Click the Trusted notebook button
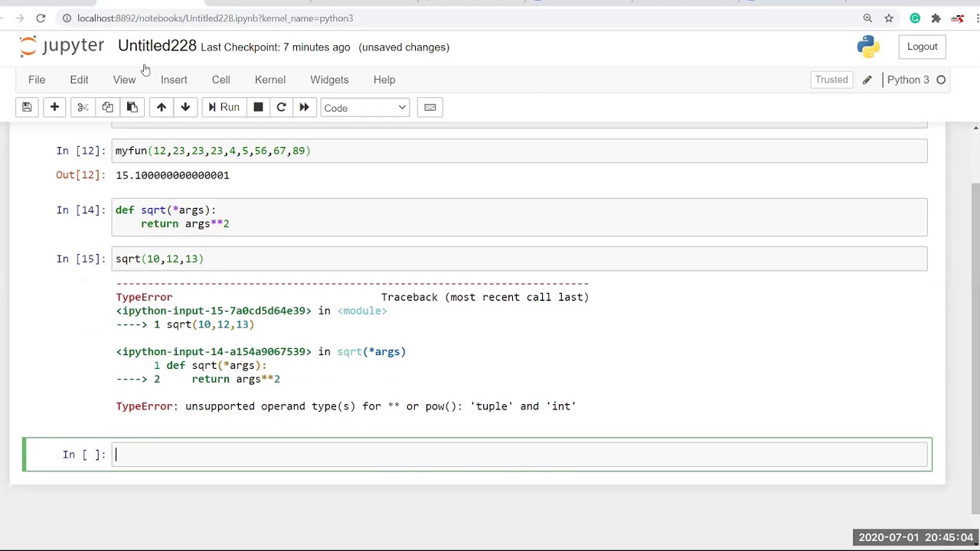This screenshot has width=980, height=551. pyautogui.click(x=831, y=80)
